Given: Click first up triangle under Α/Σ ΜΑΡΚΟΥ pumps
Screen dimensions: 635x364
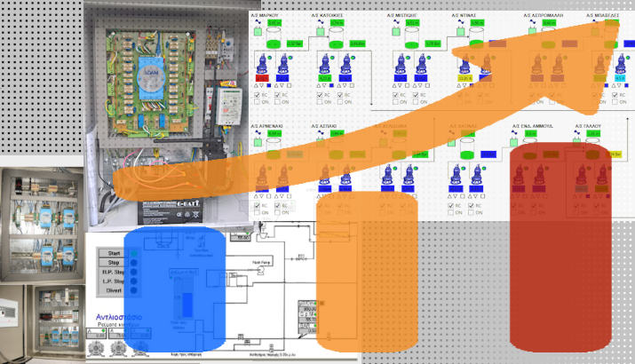Looking at the screenshot, I should 257,85.
